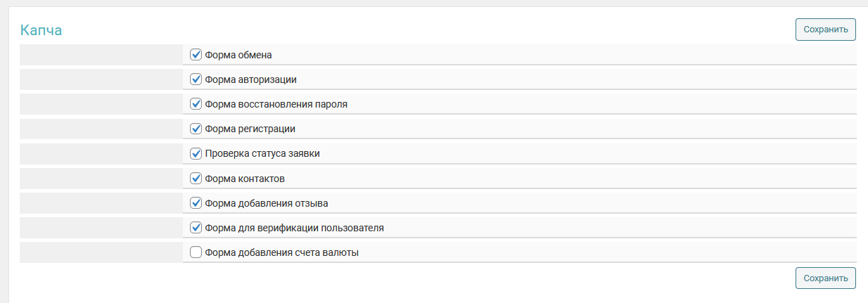Enable the Форма добавления счета валюты checkbox

tap(196, 252)
